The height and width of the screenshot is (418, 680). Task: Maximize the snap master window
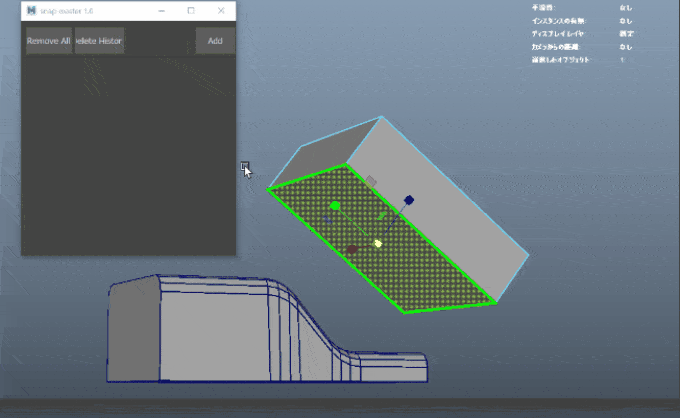click(x=191, y=10)
